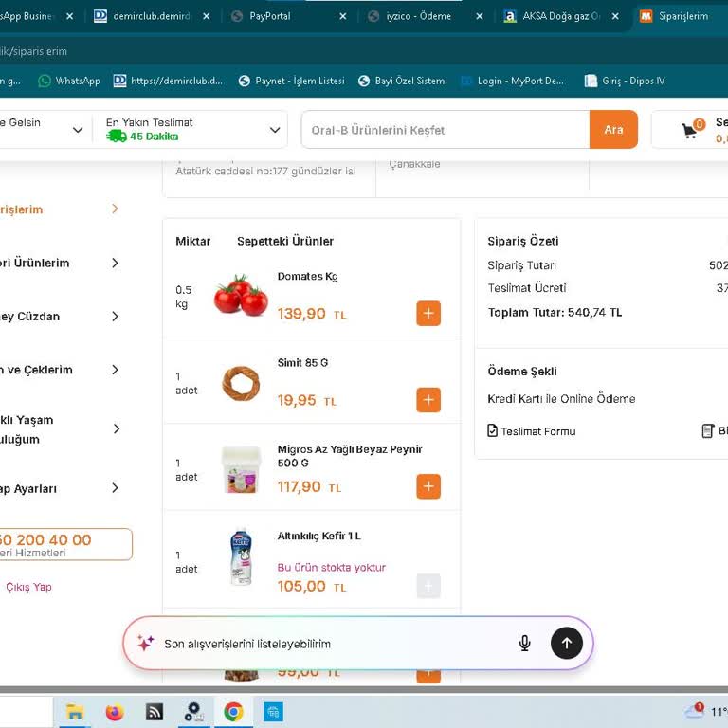Click the weather widget in taskbar
The image size is (728, 728).
(706, 711)
